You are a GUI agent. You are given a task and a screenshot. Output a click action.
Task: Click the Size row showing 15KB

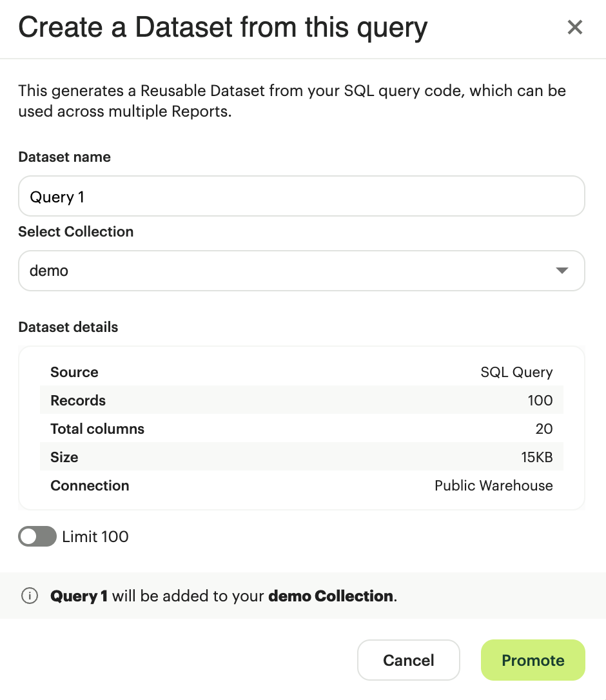tap(301, 457)
